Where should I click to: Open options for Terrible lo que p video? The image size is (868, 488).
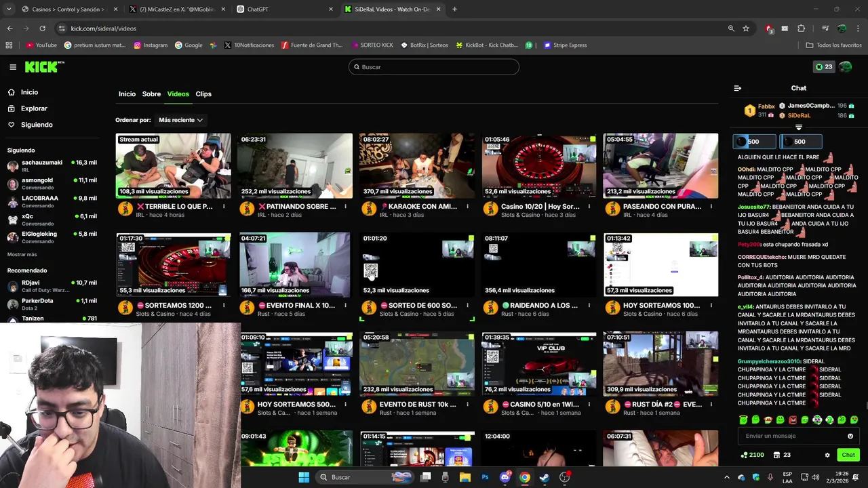point(224,207)
